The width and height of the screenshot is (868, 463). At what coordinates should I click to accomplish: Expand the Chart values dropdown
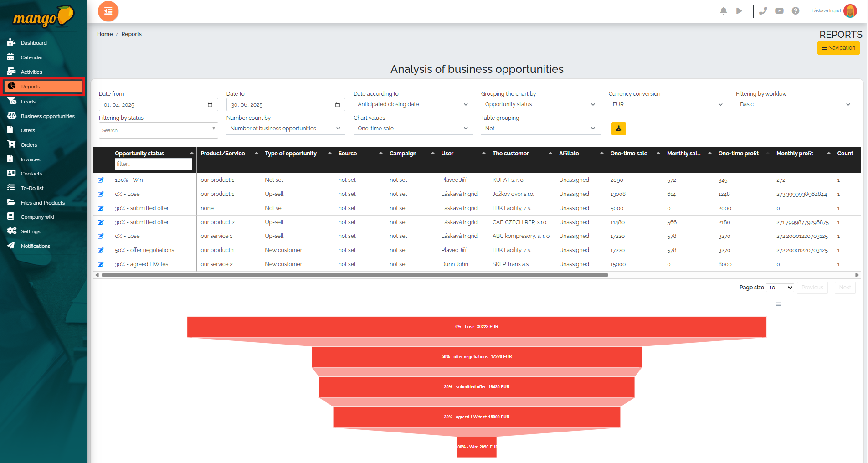point(412,129)
